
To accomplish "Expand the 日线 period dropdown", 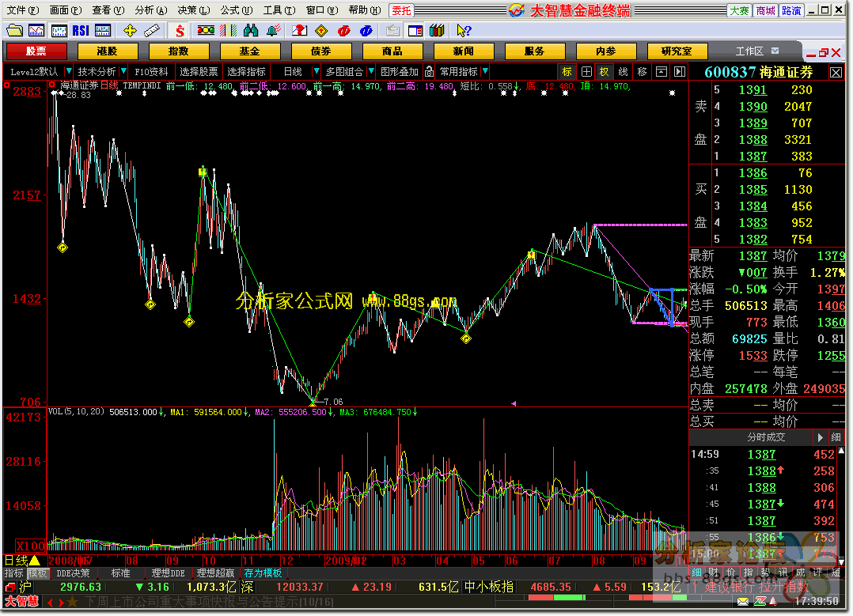I will pos(316,71).
